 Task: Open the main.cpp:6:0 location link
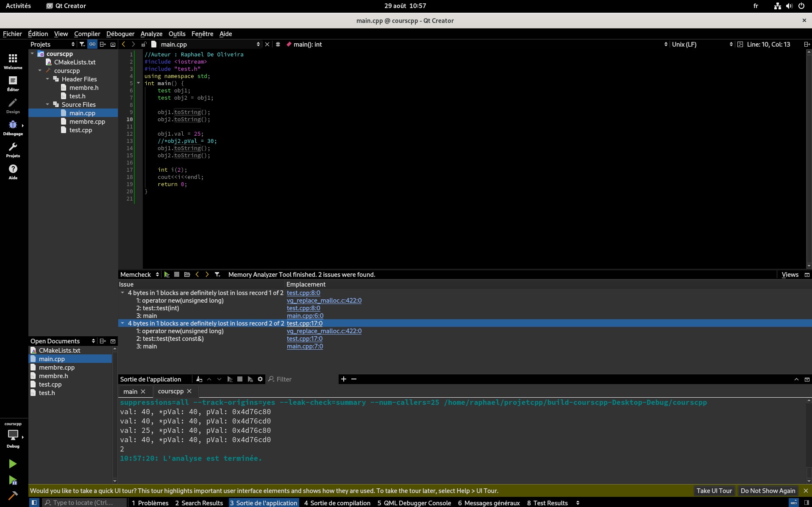[305, 316]
